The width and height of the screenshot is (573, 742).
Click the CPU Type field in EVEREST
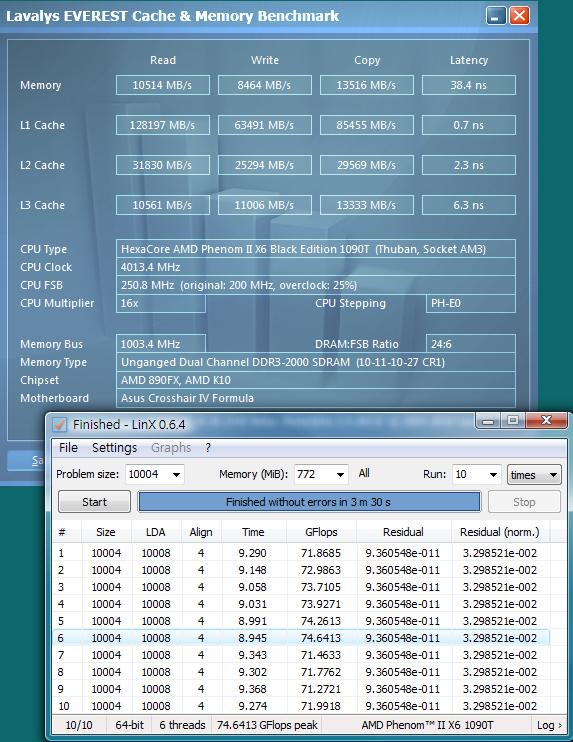pyautogui.click(x=316, y=249)
